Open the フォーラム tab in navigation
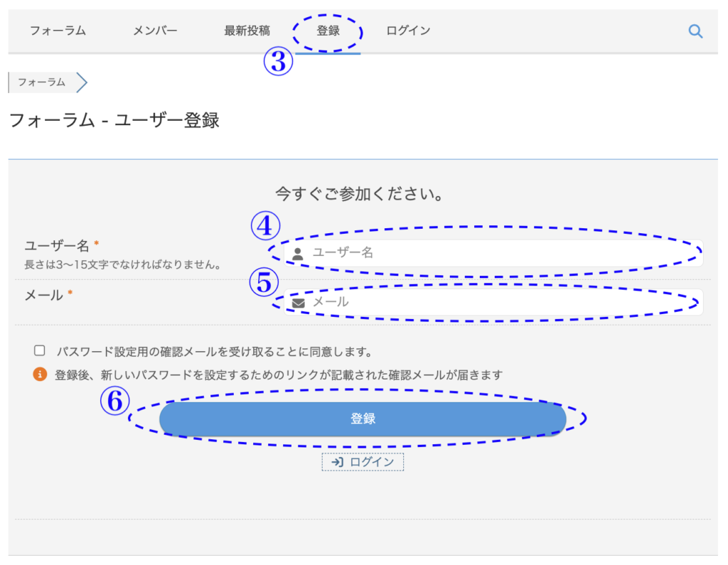 pyautogui.click(x=58, y=31)
